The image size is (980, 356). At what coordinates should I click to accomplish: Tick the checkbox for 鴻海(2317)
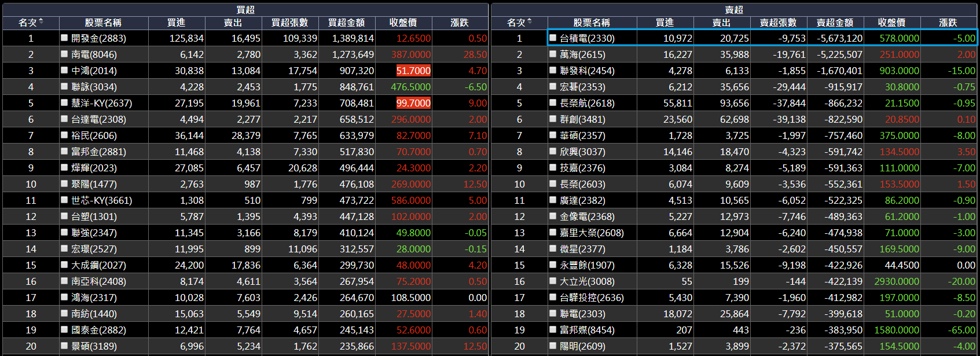point(64,297)
